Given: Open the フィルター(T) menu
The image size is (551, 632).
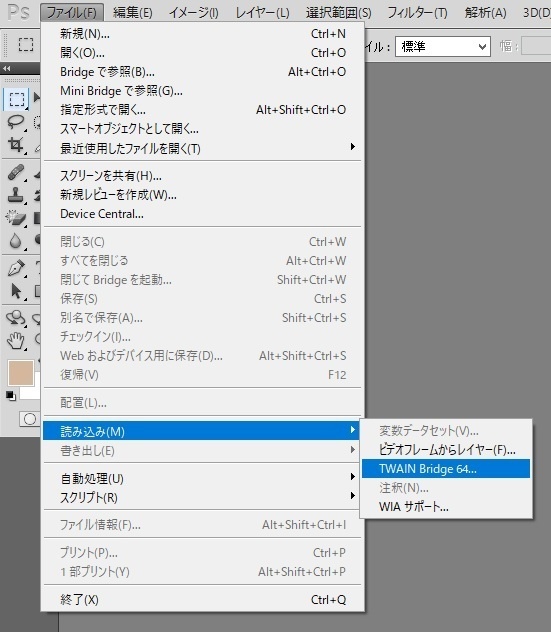Looking at the screenshot, I should [x=417, y=13].
